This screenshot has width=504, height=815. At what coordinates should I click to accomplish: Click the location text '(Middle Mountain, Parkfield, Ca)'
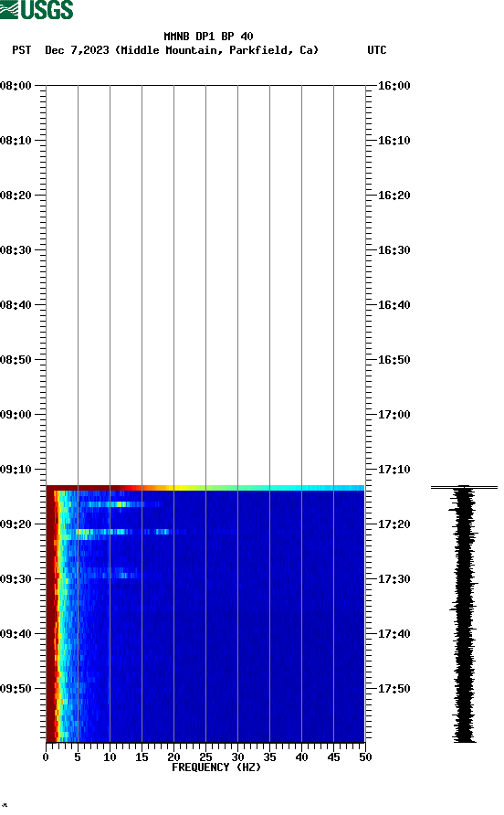point(216,50)
